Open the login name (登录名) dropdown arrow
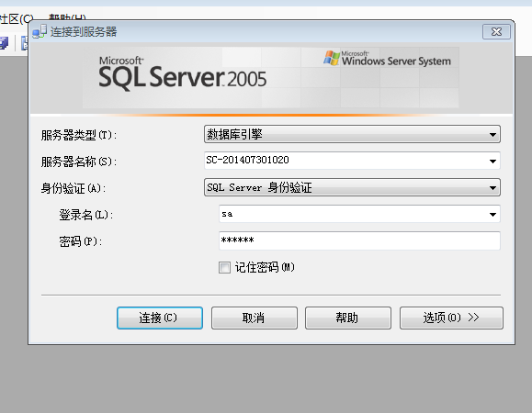The width and height of the screenshot is (532, 413). (492, 214)
